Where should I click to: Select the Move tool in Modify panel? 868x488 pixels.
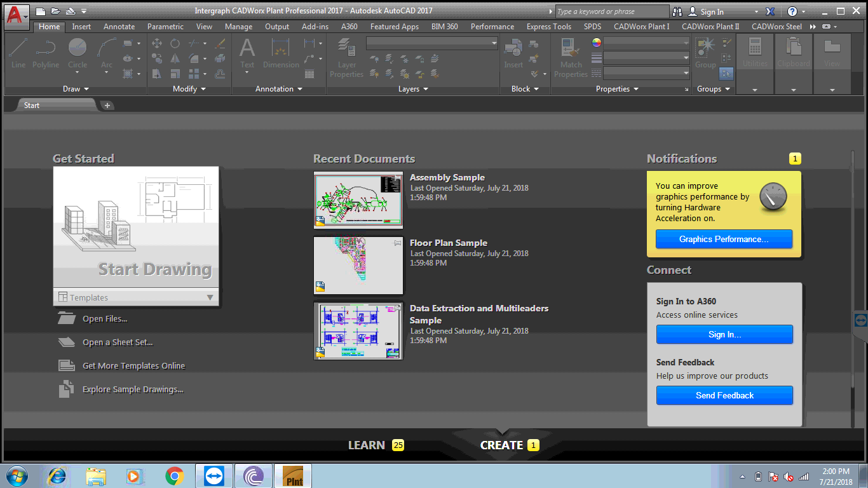tap(157, 43)
